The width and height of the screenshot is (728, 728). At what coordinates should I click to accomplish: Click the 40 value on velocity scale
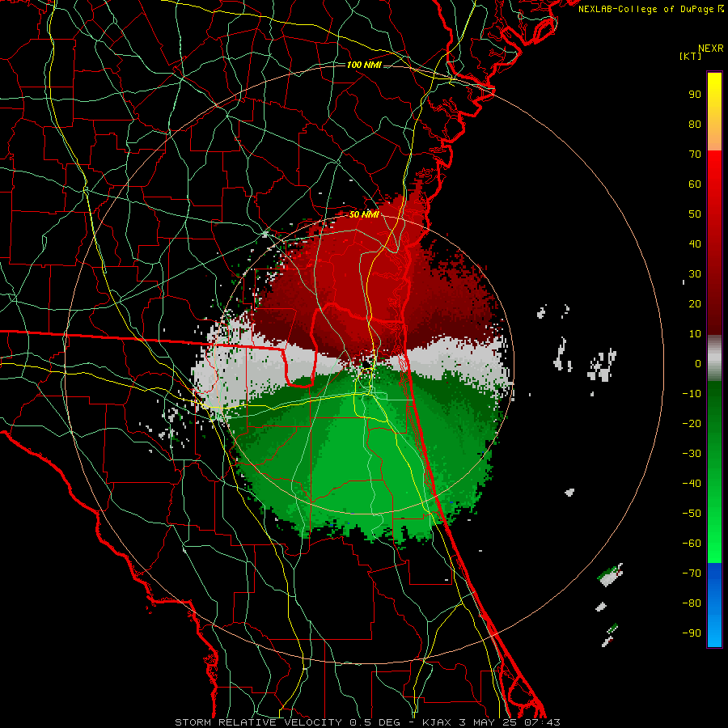point(695,244)
